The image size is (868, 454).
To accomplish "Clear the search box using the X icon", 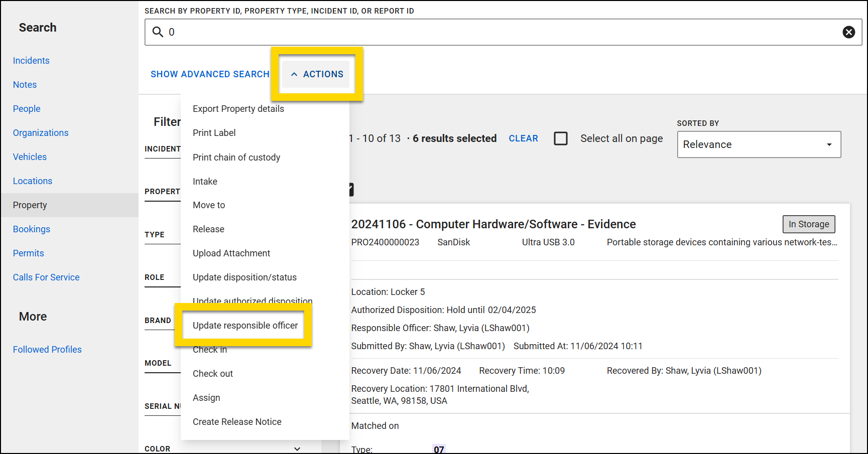I will [x=849, y=32].
